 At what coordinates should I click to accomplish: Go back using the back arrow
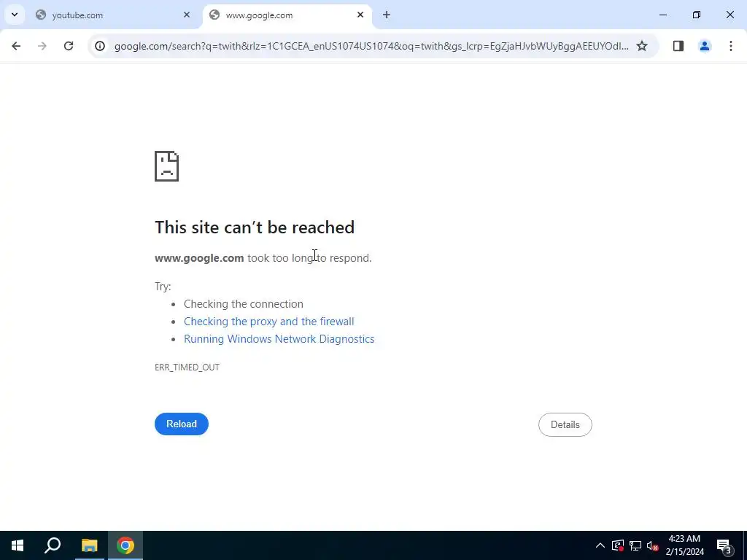tap(16, 46)
